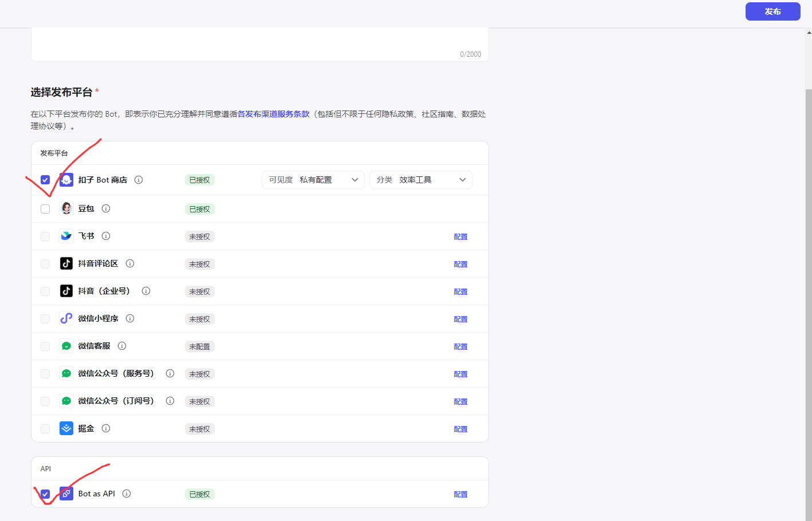Check the 豆包 platform checkbox

(x=45, y=209)
